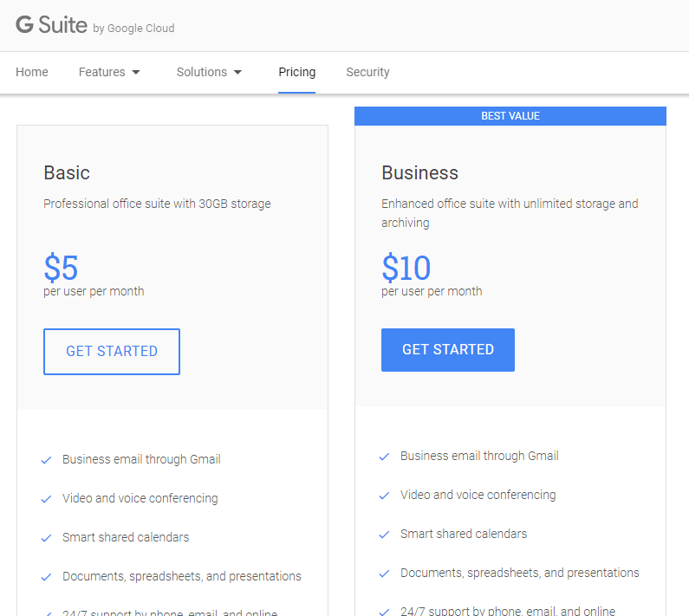Click Business plan 'Business email through Gmail' text
This screenshot has width=689, height=616.
479,456
